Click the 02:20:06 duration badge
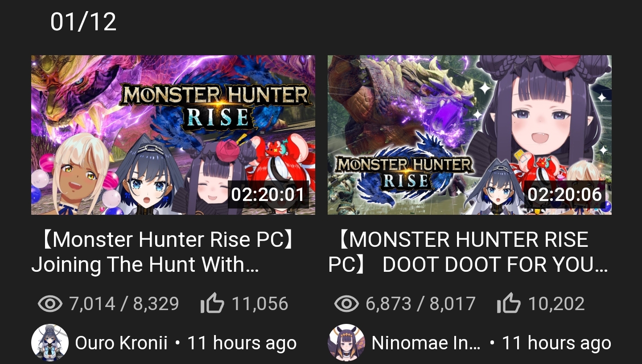This screenshot has height=364, width=642. [564, 195]
